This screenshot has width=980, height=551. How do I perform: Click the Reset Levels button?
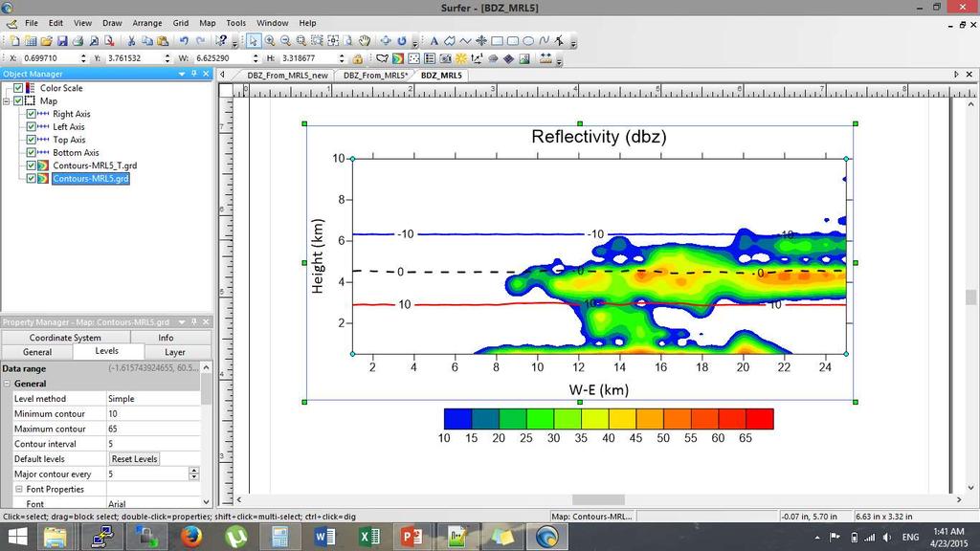[x=134, y=458]
